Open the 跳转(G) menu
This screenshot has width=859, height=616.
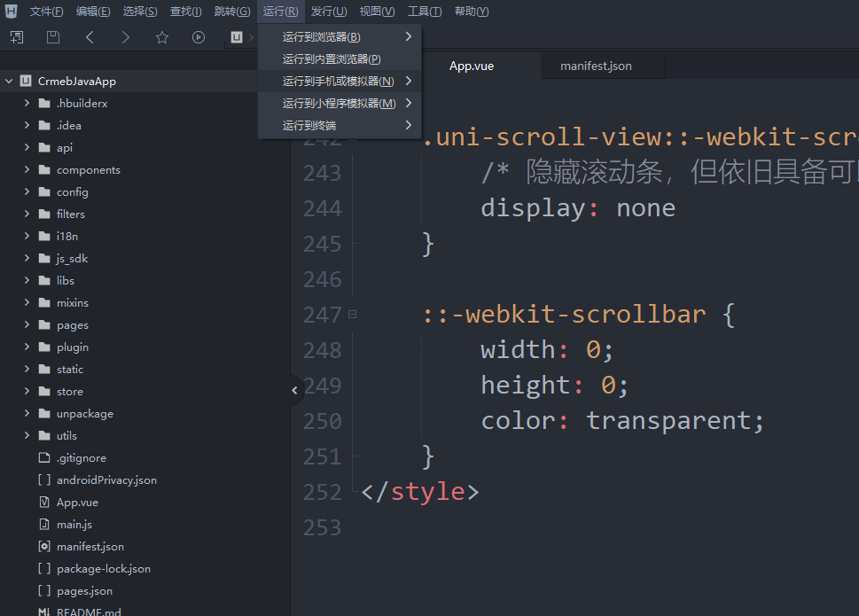coord(232,12)
